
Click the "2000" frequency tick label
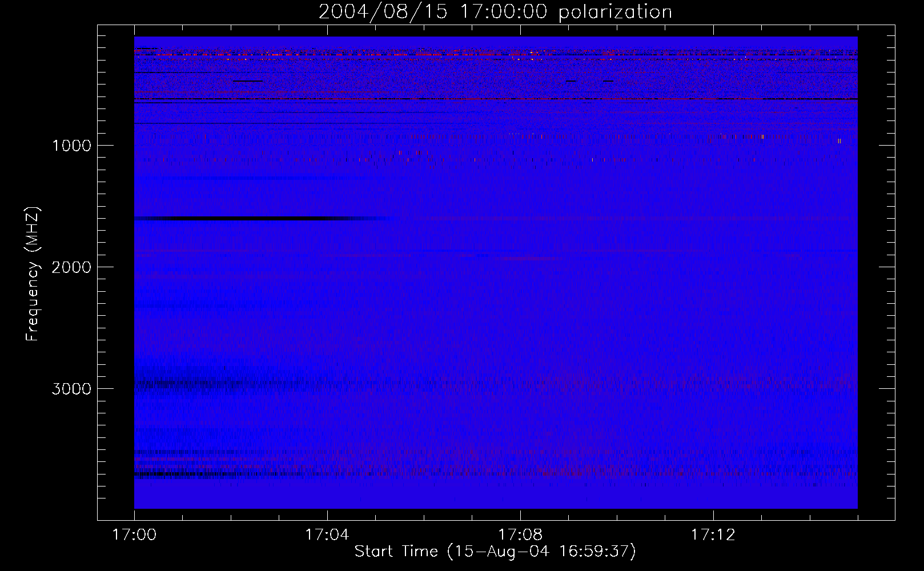point(71,267)
